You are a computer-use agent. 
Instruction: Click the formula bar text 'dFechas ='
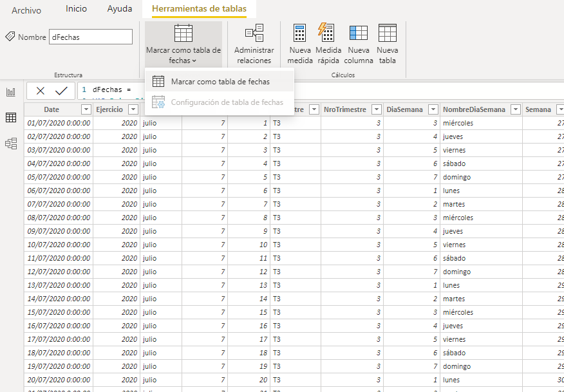[x=112, y=89]
